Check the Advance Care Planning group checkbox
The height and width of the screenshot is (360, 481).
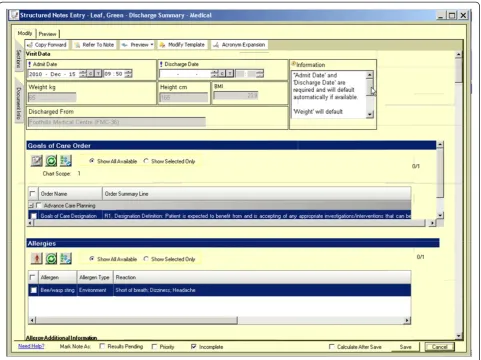(38, 205)
